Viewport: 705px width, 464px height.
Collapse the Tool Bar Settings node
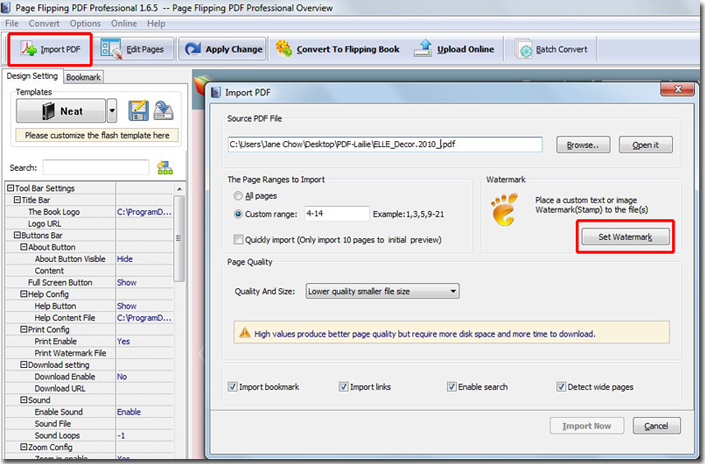(10, 188)
